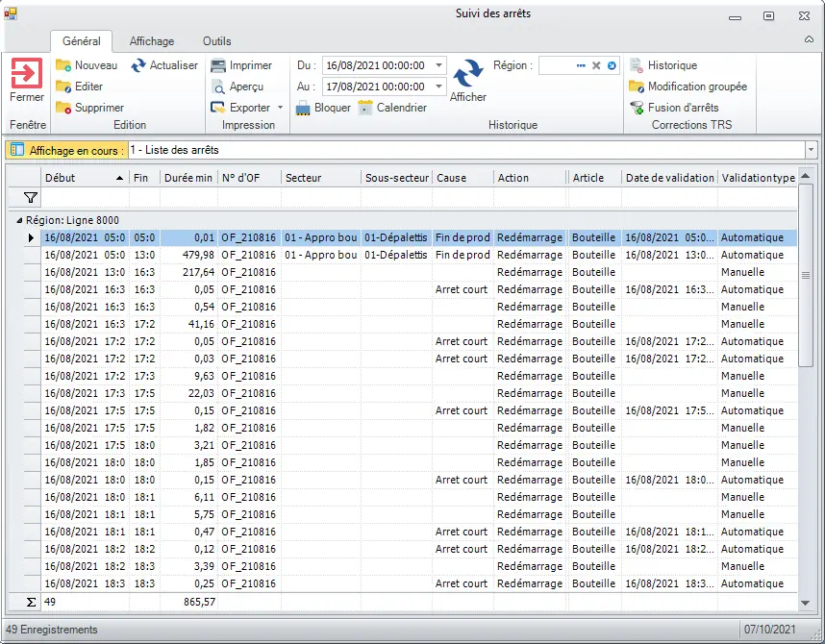
Task: Click the first row's Fin de prod cell
Action: click(x=462, y=237)
